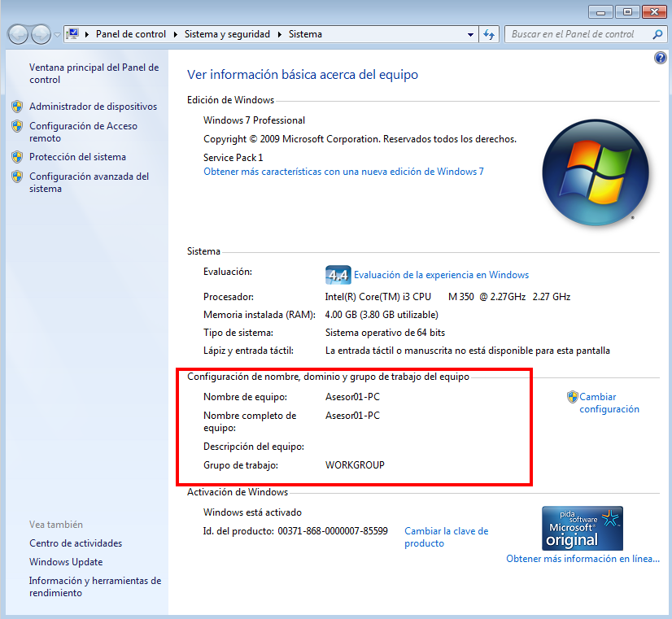
Task: Click the product ID 00371-868-0000007-85599
Action: tap(333, 531)
